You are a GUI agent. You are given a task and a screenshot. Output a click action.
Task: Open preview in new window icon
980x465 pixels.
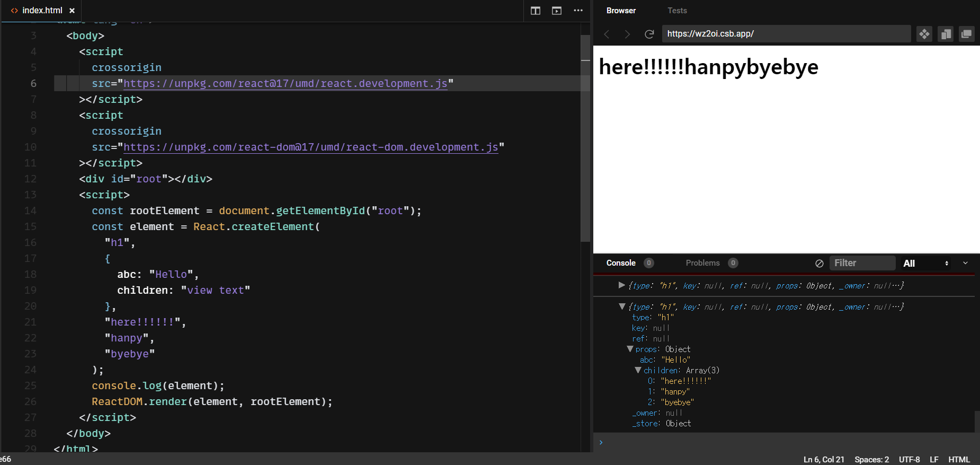tap(967, 34)
